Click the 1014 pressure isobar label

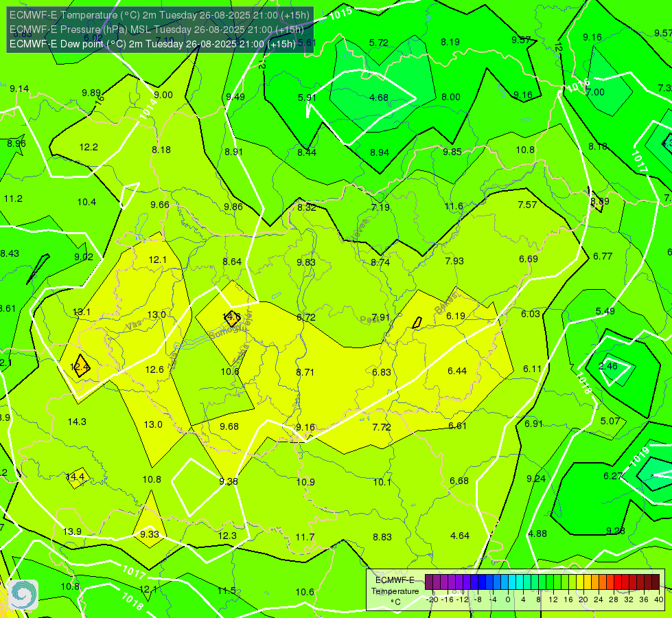click(x=148, y=108)
